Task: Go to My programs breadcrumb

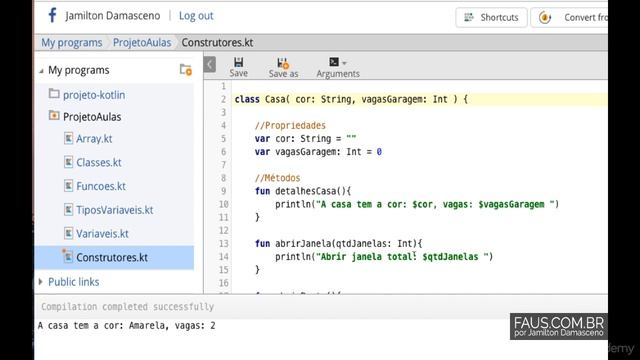Action: coord(71,43)
